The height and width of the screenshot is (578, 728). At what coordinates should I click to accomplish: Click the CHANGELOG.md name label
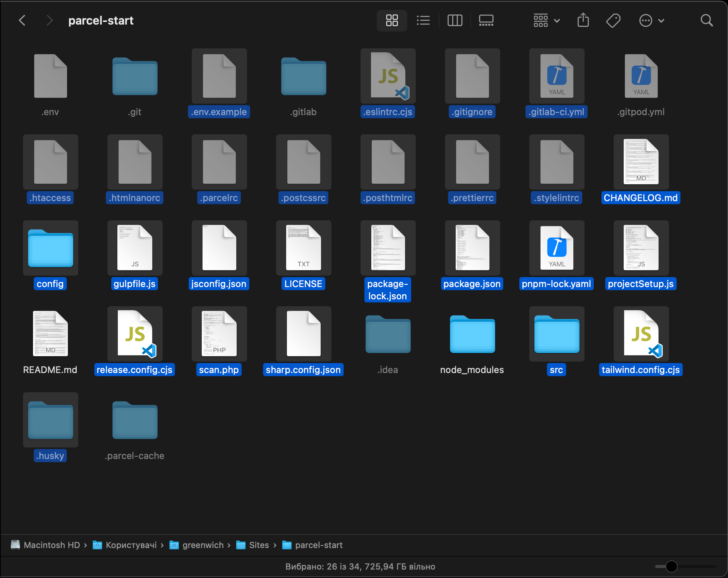(x=641, y=198)
